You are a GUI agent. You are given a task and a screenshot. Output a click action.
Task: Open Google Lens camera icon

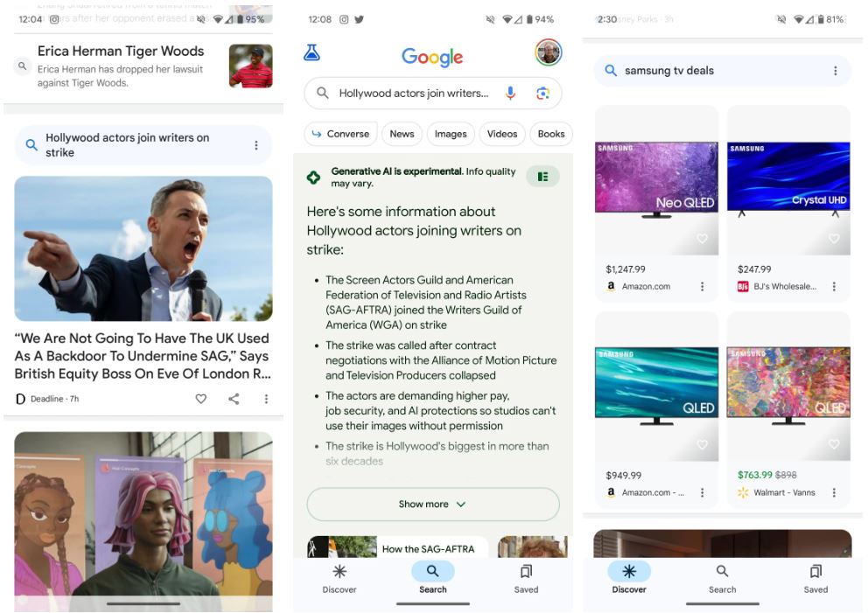543,93
